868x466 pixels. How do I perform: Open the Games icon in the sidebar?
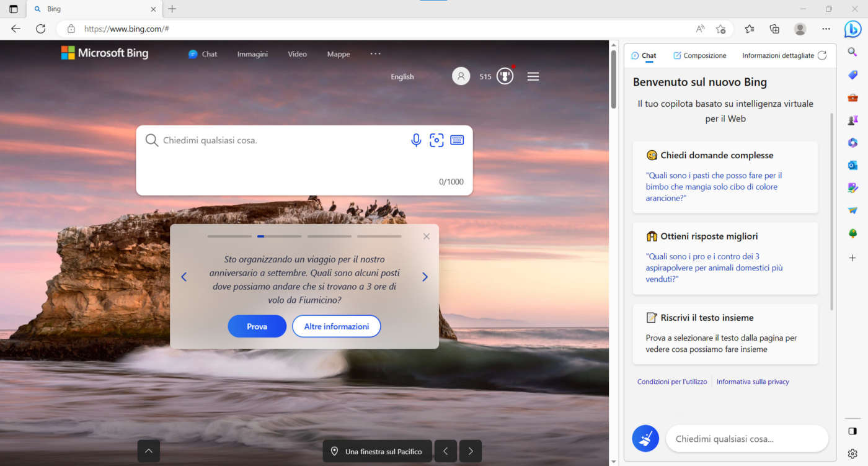click(852, 120)
